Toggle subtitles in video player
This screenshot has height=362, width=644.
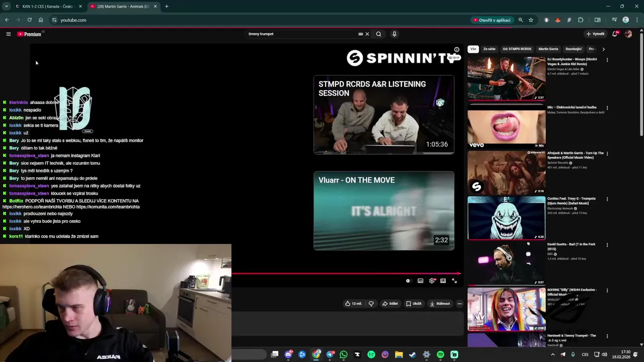(x=421, y=281)
